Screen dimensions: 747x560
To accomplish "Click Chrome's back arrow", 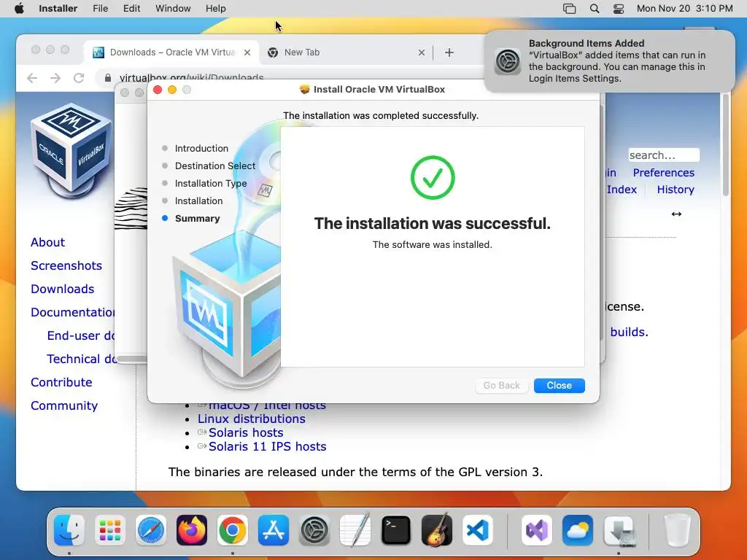I will pos(32,77).
